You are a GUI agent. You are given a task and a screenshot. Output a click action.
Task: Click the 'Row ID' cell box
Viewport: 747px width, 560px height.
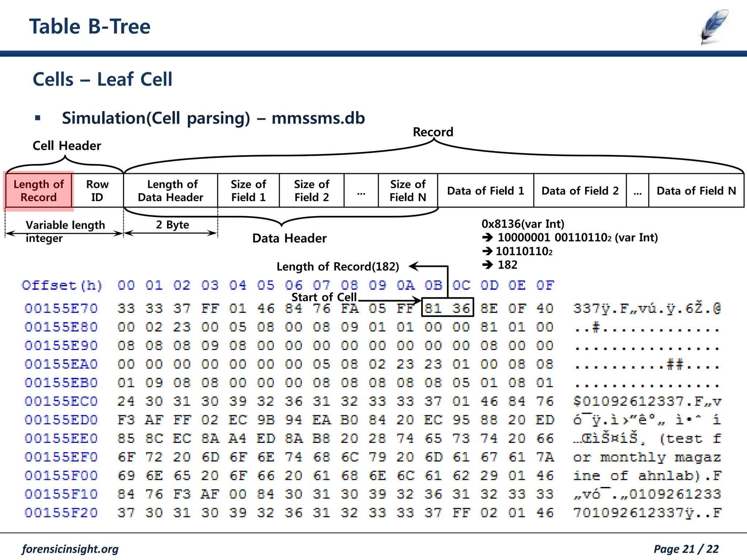pyautogui.click(x=97, y=191)
